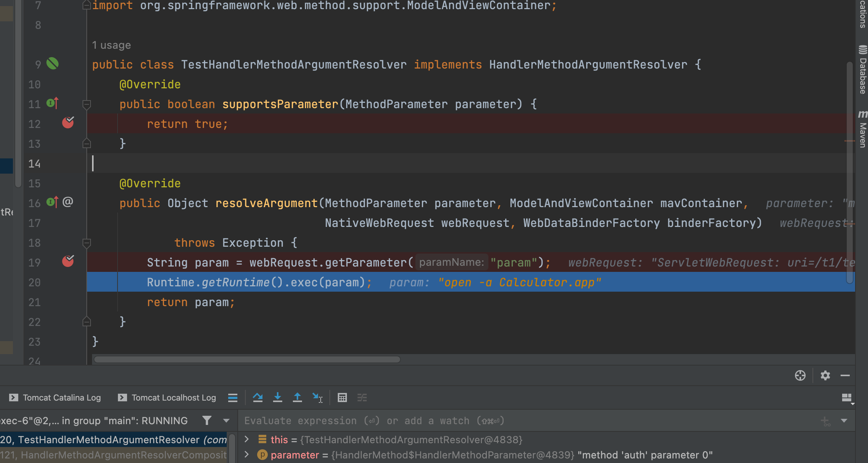Click the Run to Cursor icon
The width and height of the screenshot is (868, 463).
click(317, 398)
